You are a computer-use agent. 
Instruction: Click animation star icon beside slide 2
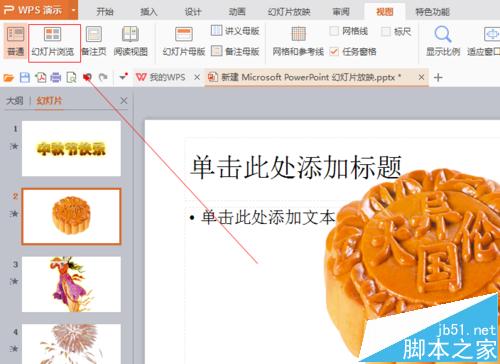(14, 213)
